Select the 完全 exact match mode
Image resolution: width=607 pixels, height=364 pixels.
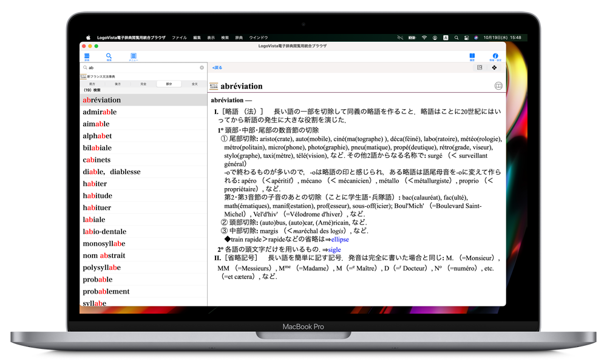point(143,84)
